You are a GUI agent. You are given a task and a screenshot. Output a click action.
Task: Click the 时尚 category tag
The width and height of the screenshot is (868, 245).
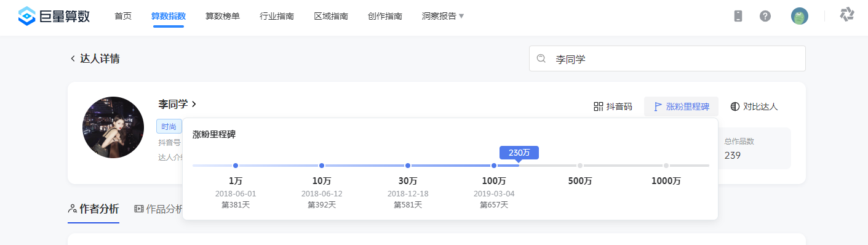point(169,126)
